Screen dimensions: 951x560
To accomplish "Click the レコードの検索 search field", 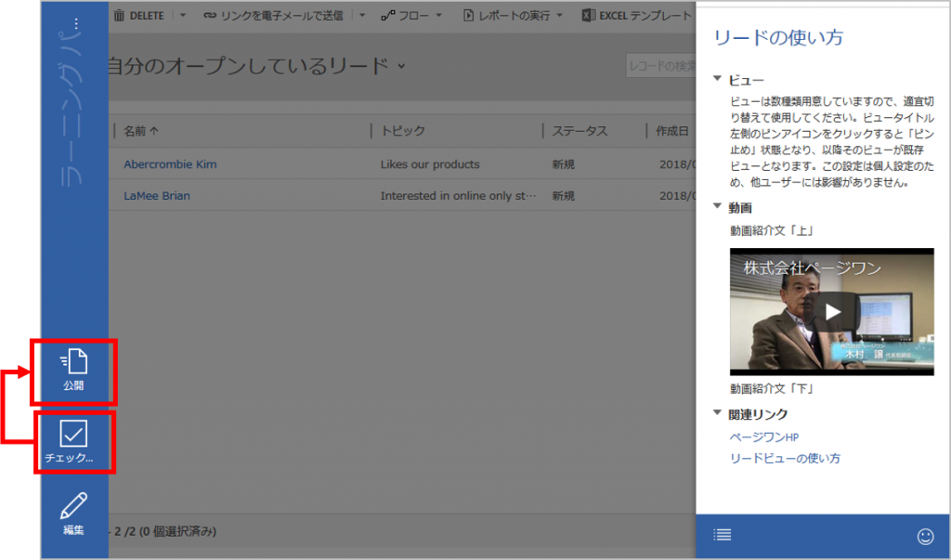I will (659, 66).
